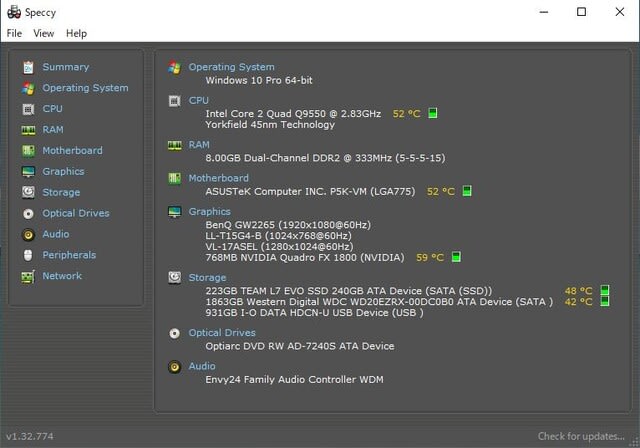Select Motherboard in the sidebar
Screen dimensions: 640x448
click(72, 151)
